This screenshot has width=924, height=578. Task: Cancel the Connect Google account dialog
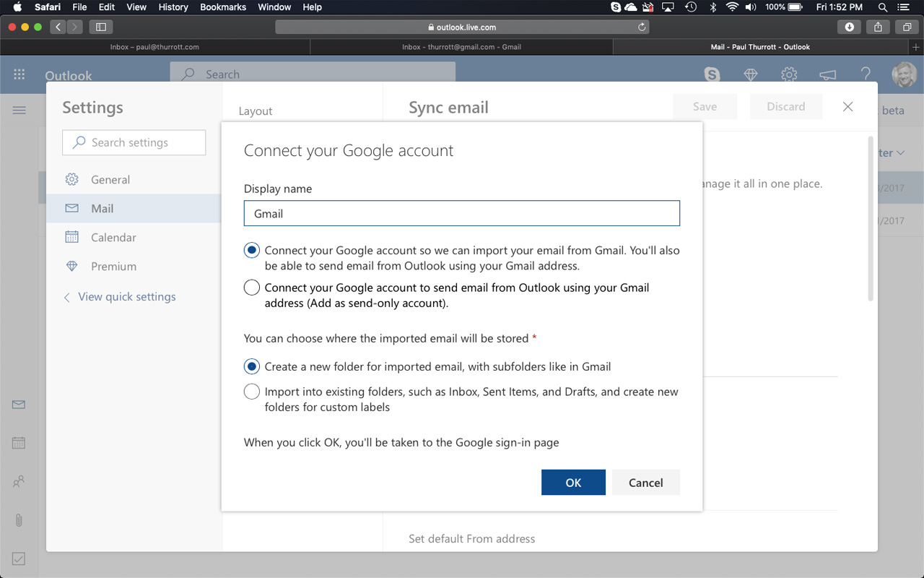(645, 483)
